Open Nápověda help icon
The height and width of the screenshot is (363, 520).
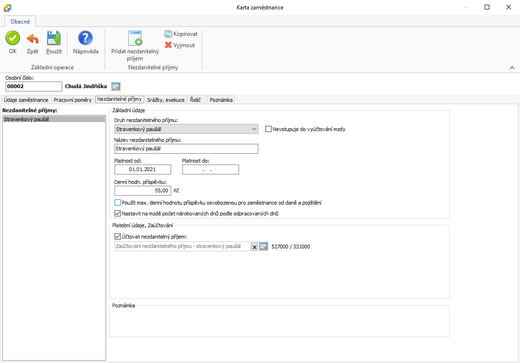coord(85,38)
